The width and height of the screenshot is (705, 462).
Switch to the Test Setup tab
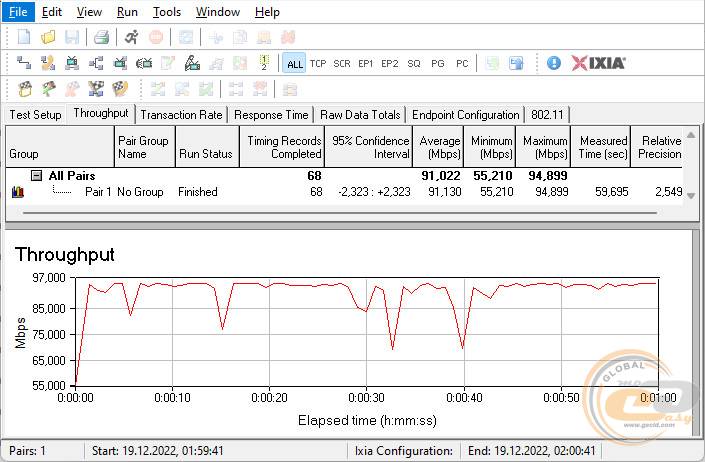[35, 115]
